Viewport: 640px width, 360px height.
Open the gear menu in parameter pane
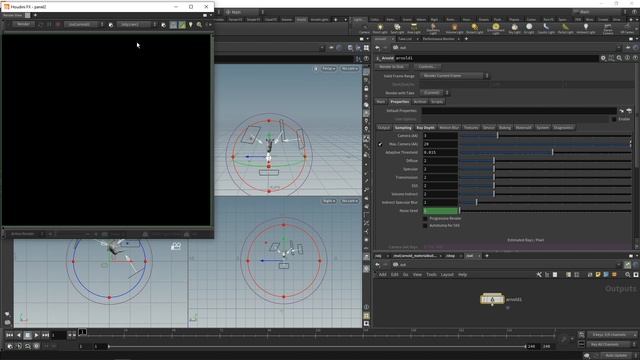point(603,58)
